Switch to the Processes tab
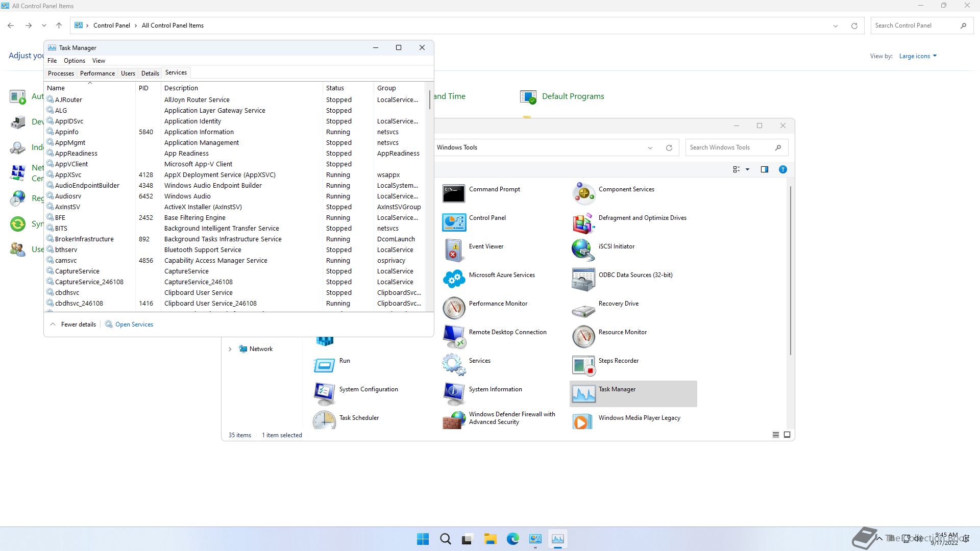The height and width of the screenshot is (551, 980). 61,73
